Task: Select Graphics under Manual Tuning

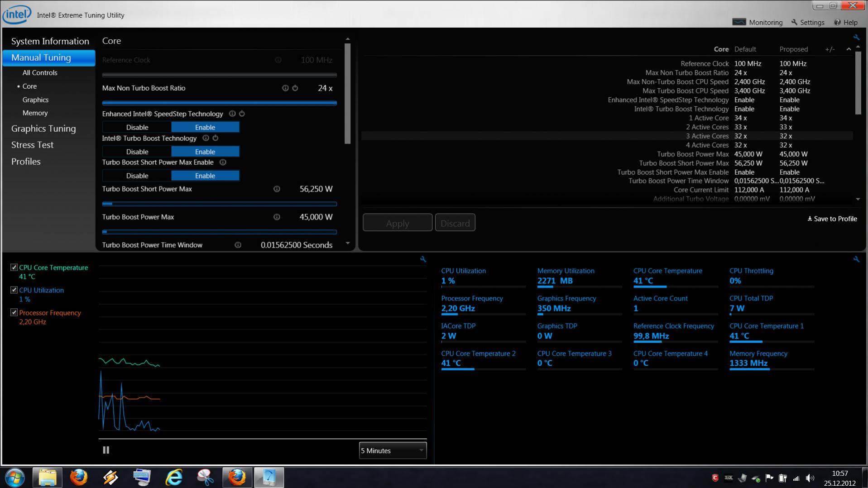Action: (35, 100)
